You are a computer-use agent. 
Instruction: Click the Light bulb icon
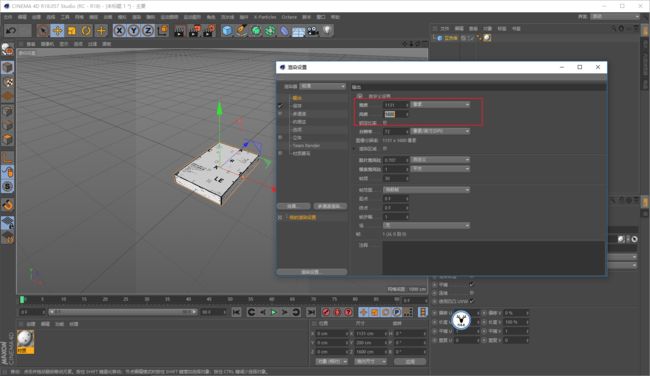click(x=327, y=31)
